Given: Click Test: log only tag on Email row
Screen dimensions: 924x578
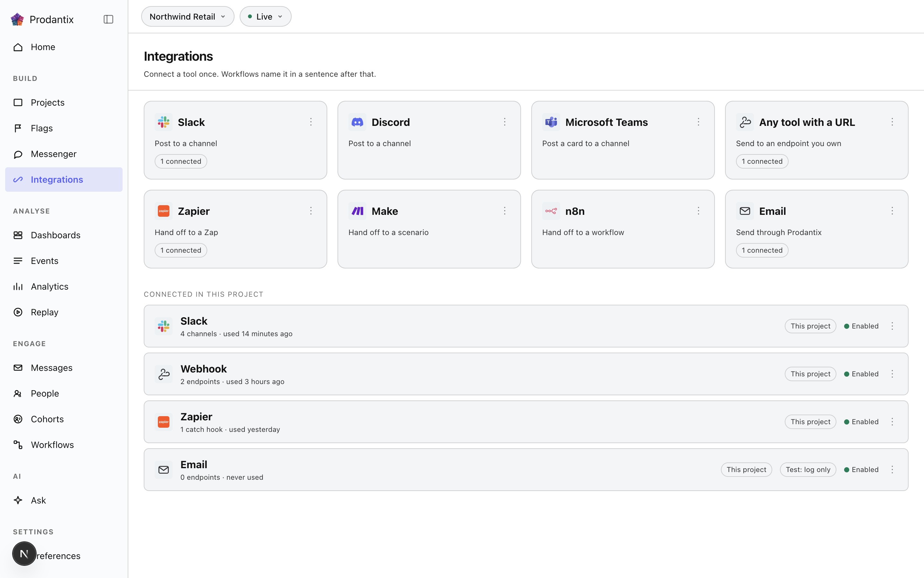Looking at the screenshot, I should pyautogui.click(x=808, y=469).
